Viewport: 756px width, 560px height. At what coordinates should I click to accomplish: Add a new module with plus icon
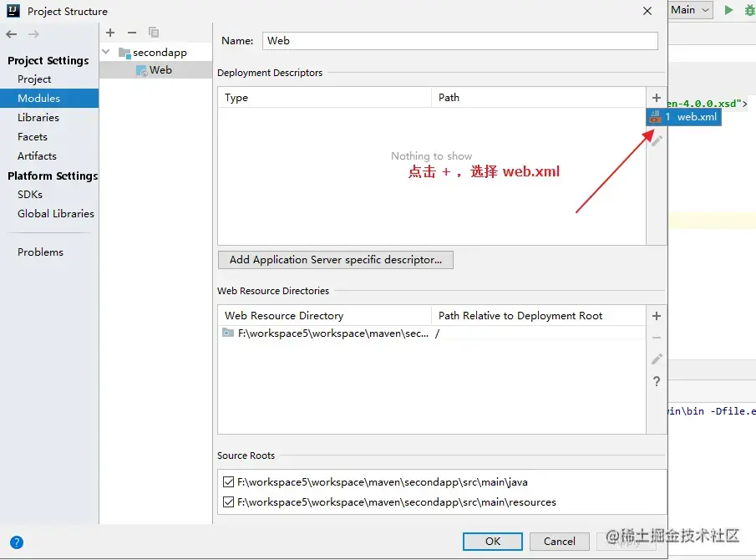point(110,33)
